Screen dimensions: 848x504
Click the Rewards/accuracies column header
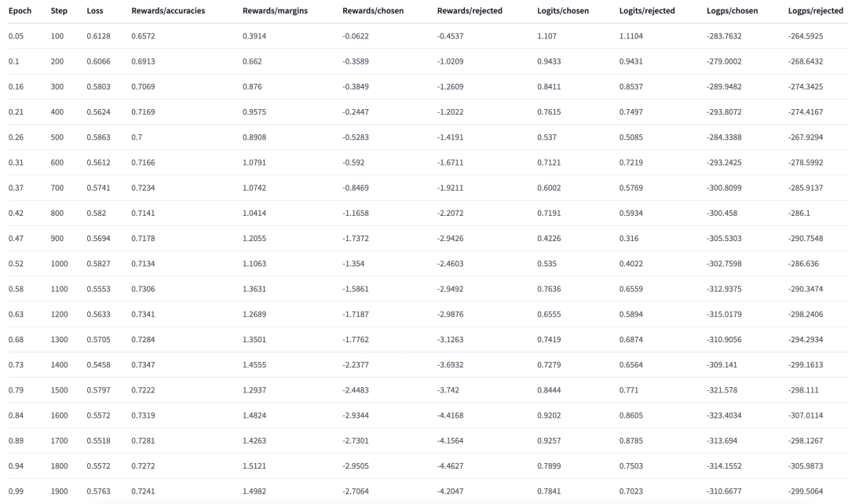[x=168, y=11]
